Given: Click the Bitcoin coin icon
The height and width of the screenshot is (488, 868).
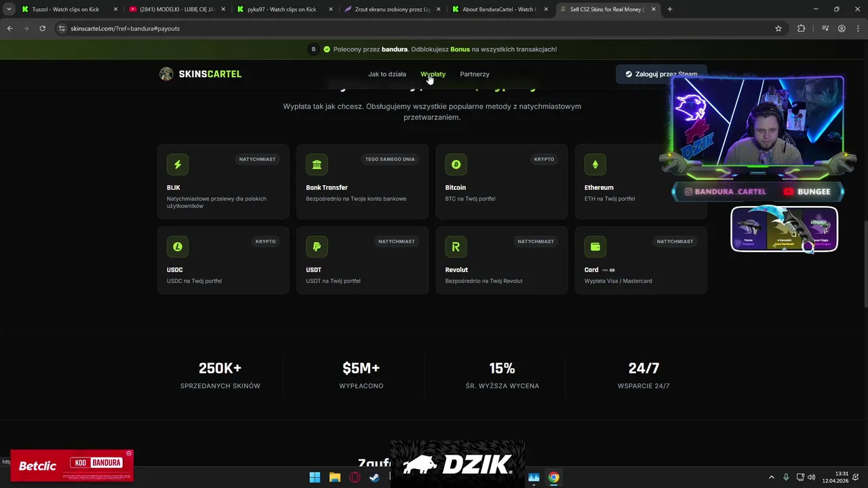Looking at the screenshot, I should click(456, 164).
